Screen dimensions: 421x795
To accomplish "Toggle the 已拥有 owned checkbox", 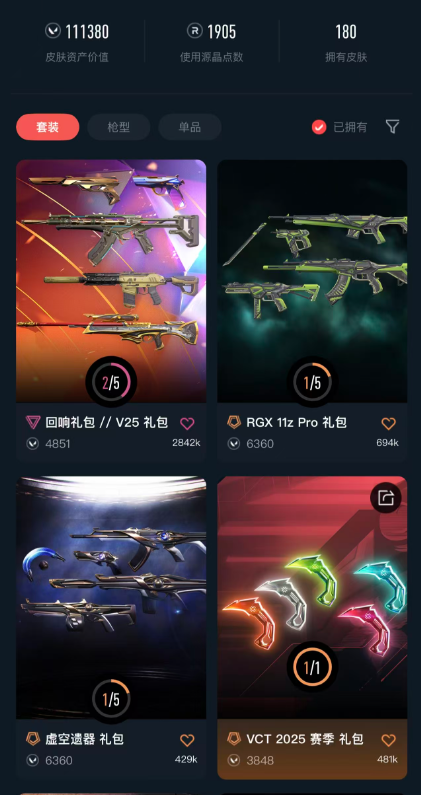I will (319, 127).
